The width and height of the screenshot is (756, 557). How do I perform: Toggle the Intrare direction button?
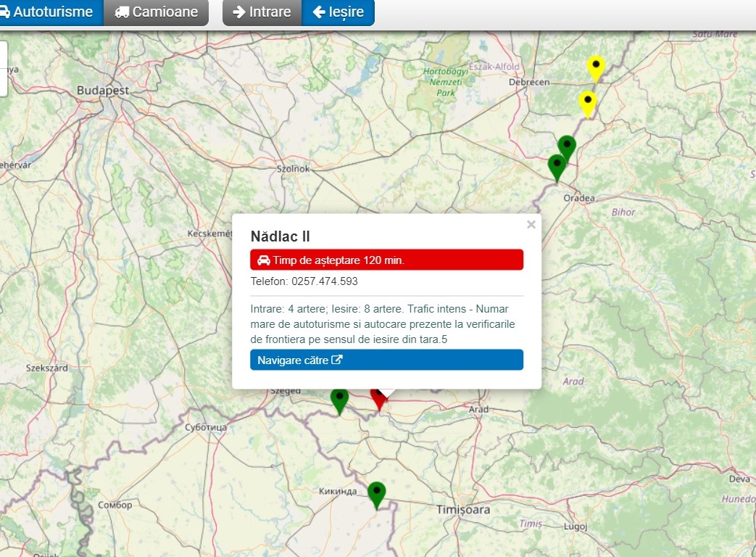pos(262,12)
